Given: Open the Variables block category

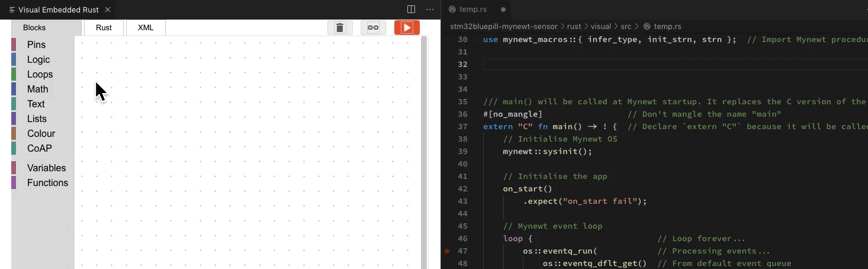Looking at the screenshot, I should [46, 168].
